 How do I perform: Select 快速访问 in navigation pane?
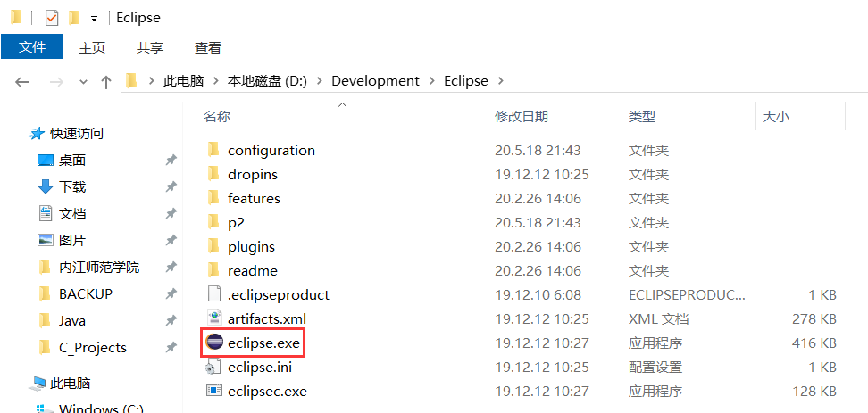(x=77, y=133)
